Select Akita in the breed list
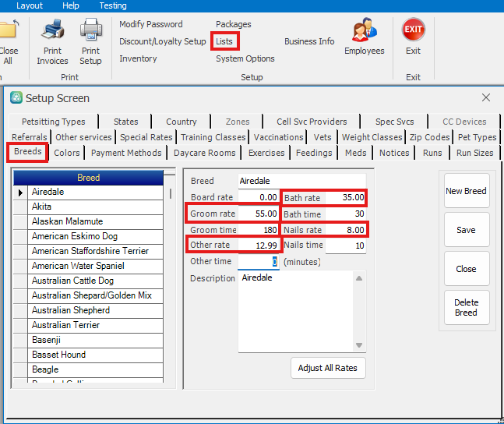This screenshot has height=424, width=504. (x=95, y=207)
